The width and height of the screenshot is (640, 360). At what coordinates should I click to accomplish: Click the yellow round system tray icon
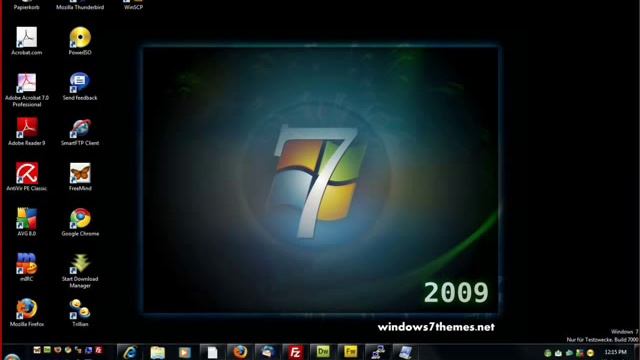tap(590, 353)
